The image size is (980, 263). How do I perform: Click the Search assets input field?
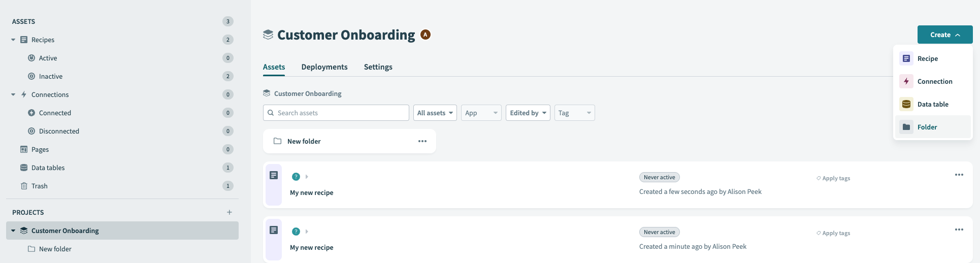click(x=340, y=113)
